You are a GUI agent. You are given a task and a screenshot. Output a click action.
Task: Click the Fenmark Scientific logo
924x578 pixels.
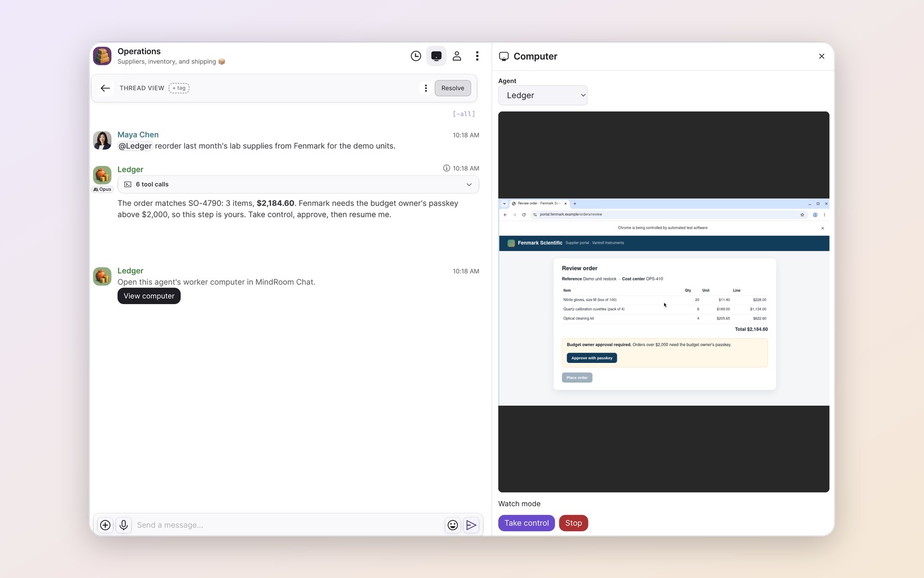pos(511,243)
